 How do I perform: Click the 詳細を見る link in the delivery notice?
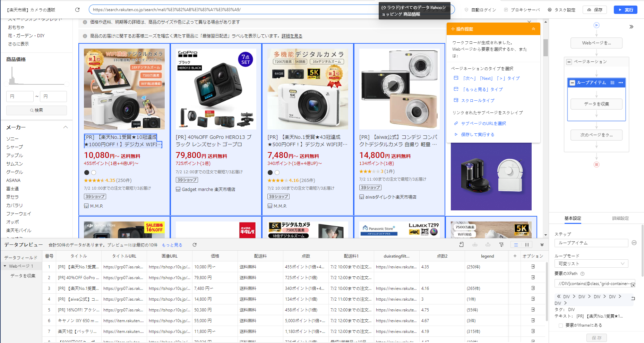click(x=292, y=36)
